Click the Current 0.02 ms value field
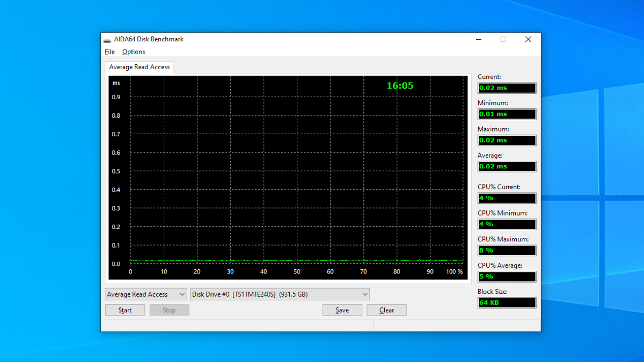The height and width of the screenshot is (362, 644). coord(507,88)
